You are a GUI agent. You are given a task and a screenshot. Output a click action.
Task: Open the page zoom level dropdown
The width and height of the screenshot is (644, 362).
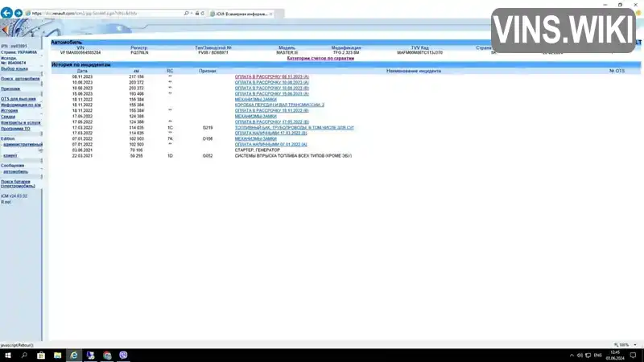(635, 345)
